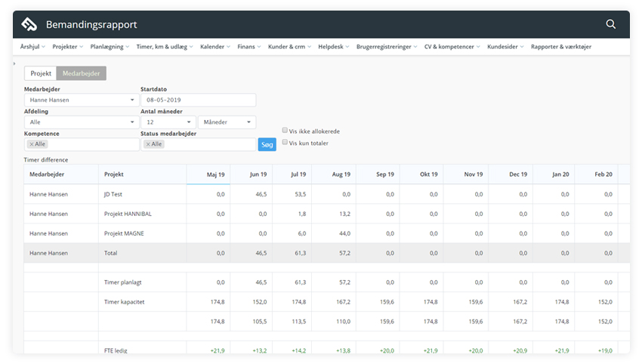Viewport: 642px width, 364px height.
Task: Click Projekt MAGNE Jul 19 value 6,0
Action: (x=302, y=233)
